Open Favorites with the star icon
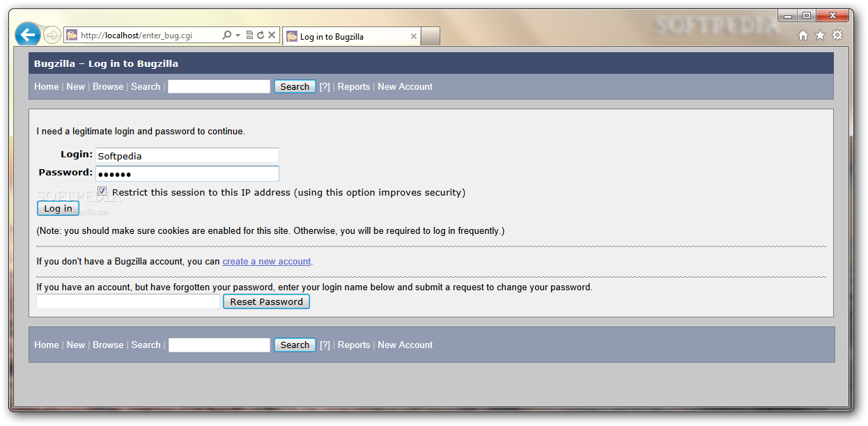This screenshot has height=426, width=868. pyautogui.click(x=820, y=35)
